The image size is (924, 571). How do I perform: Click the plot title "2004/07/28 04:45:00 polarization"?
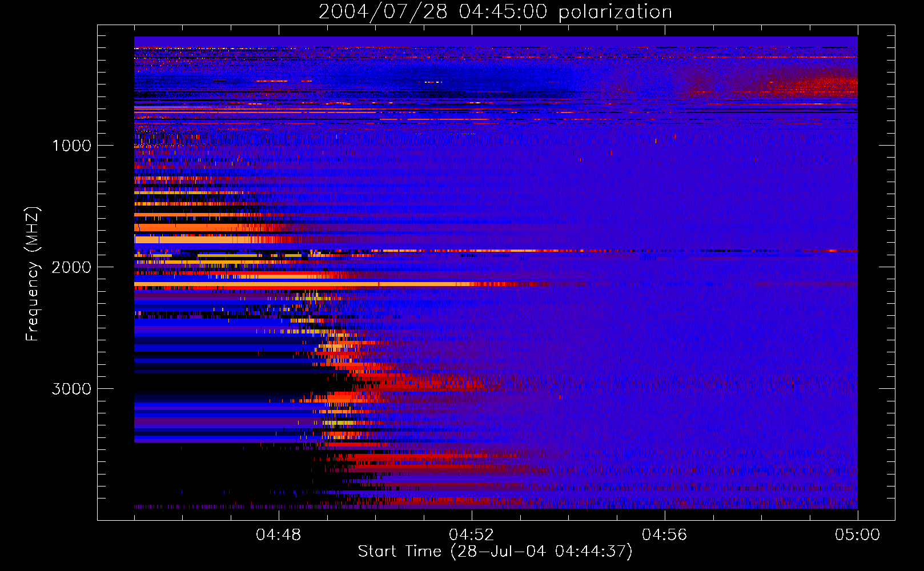[x=495, y=11]
